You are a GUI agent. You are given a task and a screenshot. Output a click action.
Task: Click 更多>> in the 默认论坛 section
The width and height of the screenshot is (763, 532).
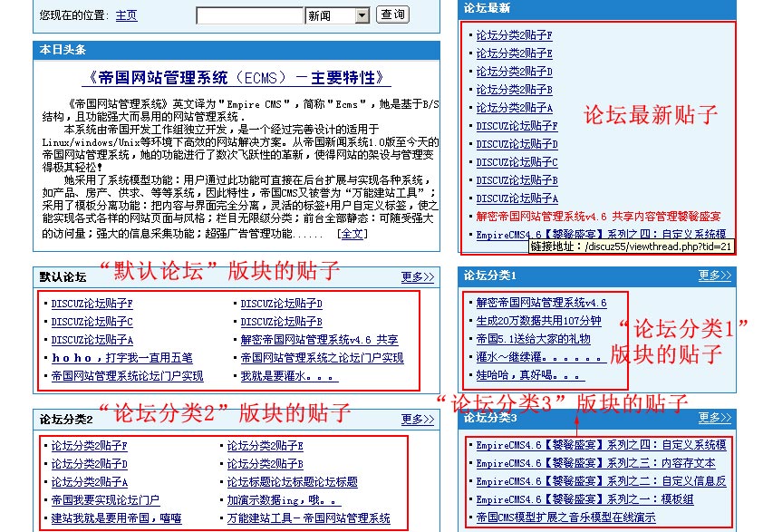[x=418, y=277]
